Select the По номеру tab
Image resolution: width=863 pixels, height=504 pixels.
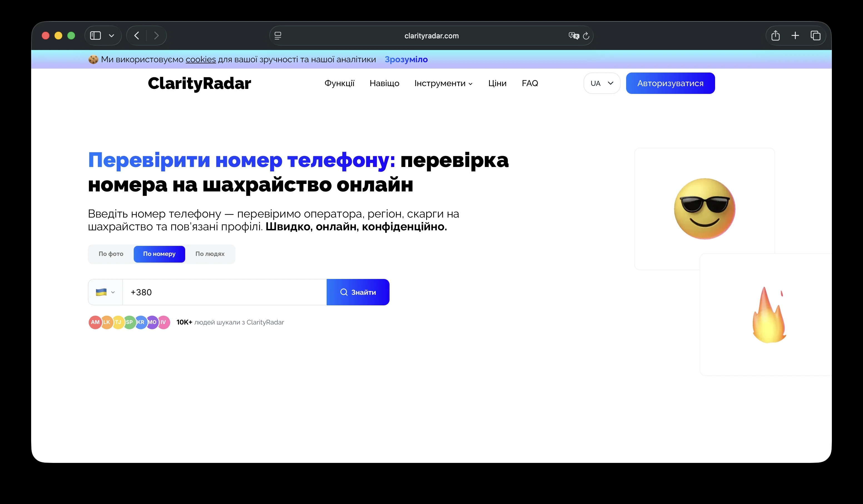[159, 254]
